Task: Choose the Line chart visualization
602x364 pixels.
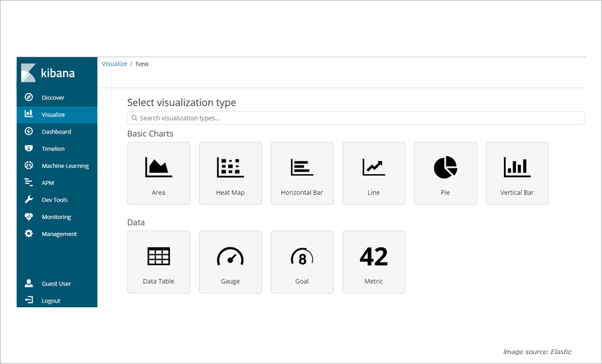Action: coord(373,173)
